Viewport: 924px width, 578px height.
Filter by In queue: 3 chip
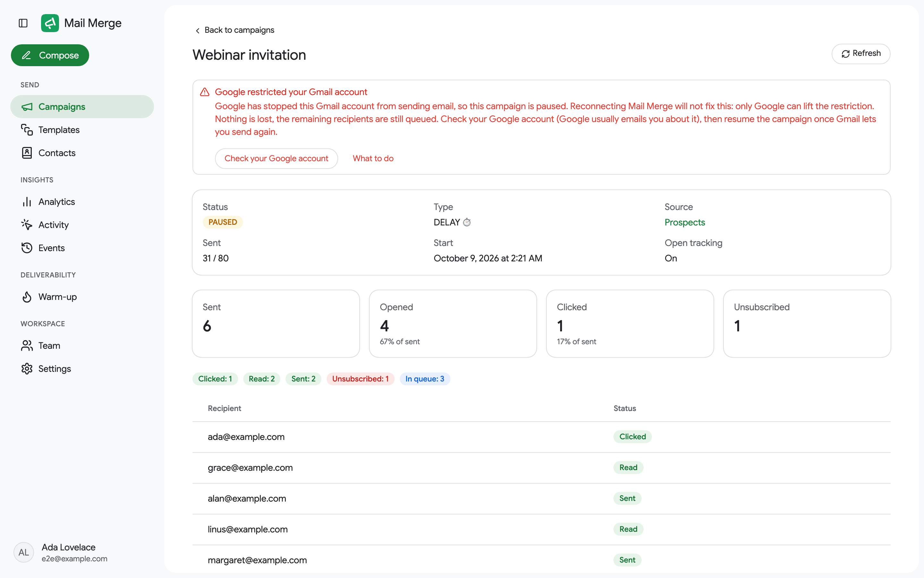424,379
